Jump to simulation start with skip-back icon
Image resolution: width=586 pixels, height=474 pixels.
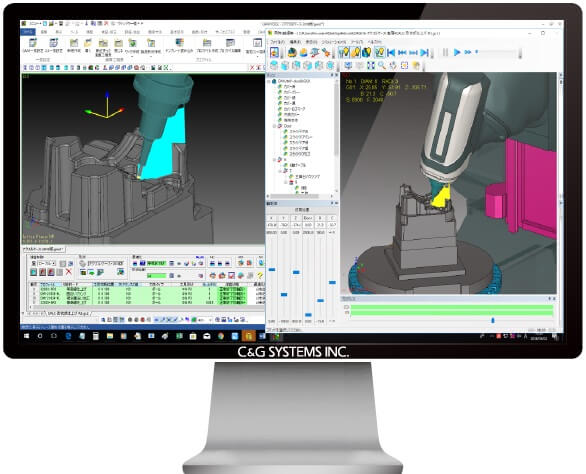pos(391,52)
